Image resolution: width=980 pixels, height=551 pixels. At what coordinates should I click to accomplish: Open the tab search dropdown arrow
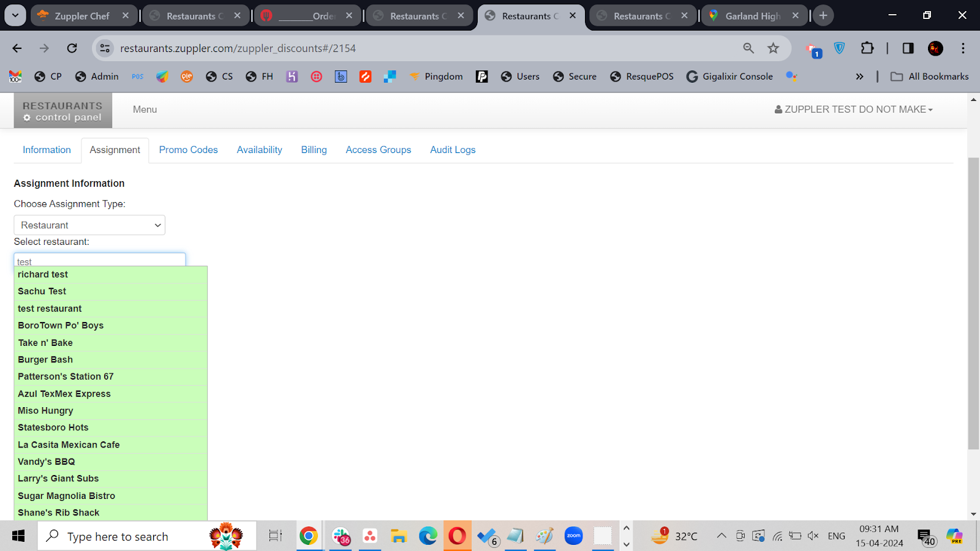point(15,16)
